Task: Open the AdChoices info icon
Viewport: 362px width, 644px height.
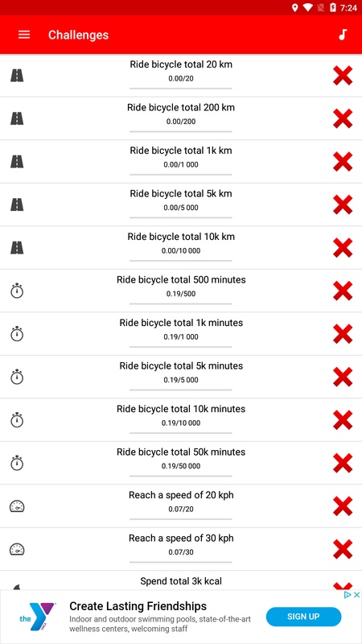Action: pyautogui.click(x=348, y=595)
